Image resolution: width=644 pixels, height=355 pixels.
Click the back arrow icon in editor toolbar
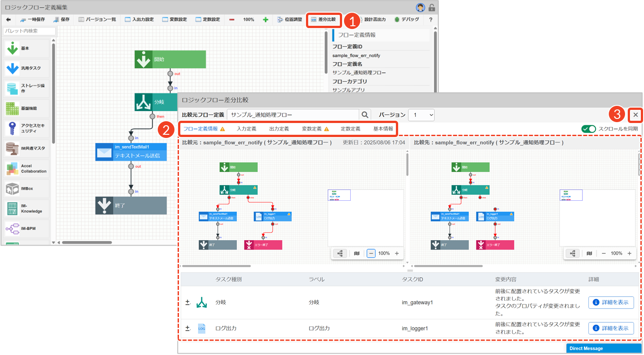pyautogui.click(x=8, y=20)
